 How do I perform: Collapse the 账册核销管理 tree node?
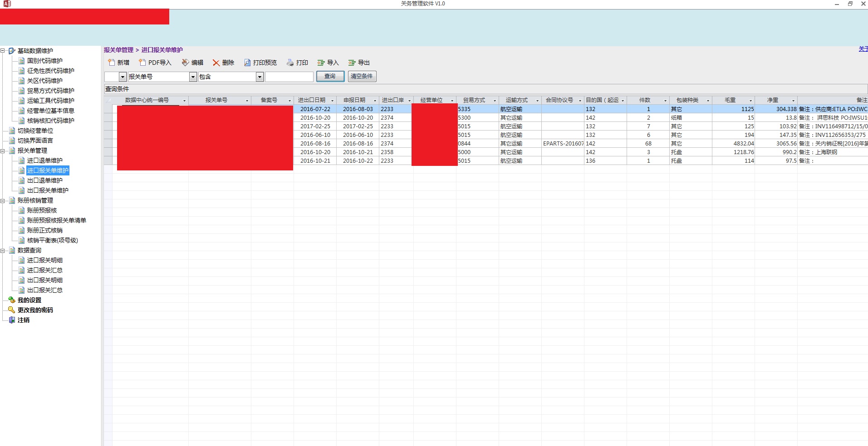(x=3, y=200)
